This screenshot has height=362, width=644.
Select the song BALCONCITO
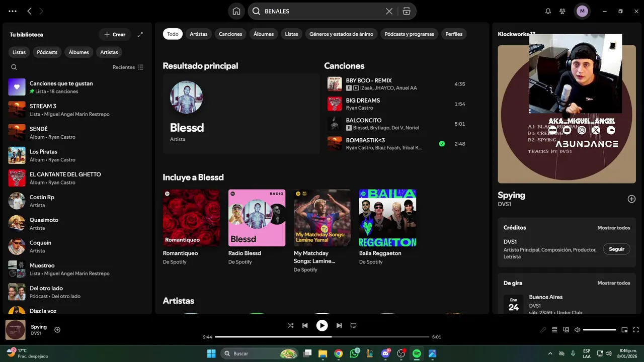[364, 120]
